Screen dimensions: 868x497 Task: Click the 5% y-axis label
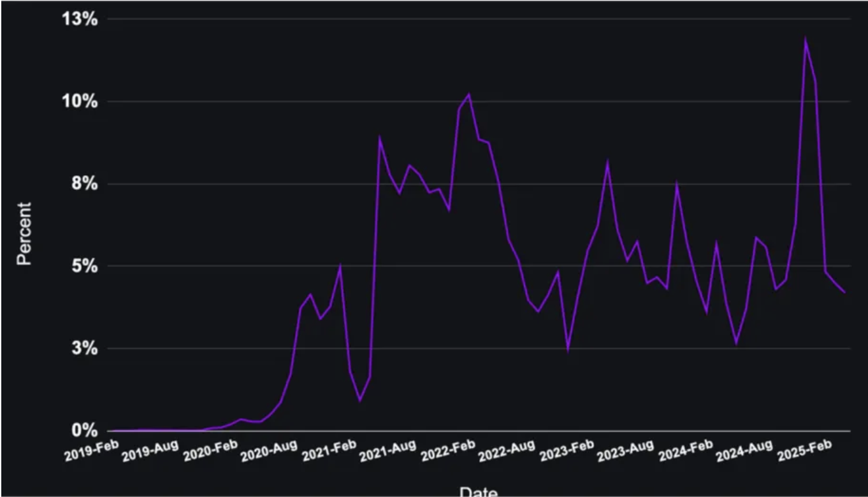pos(83,266)
